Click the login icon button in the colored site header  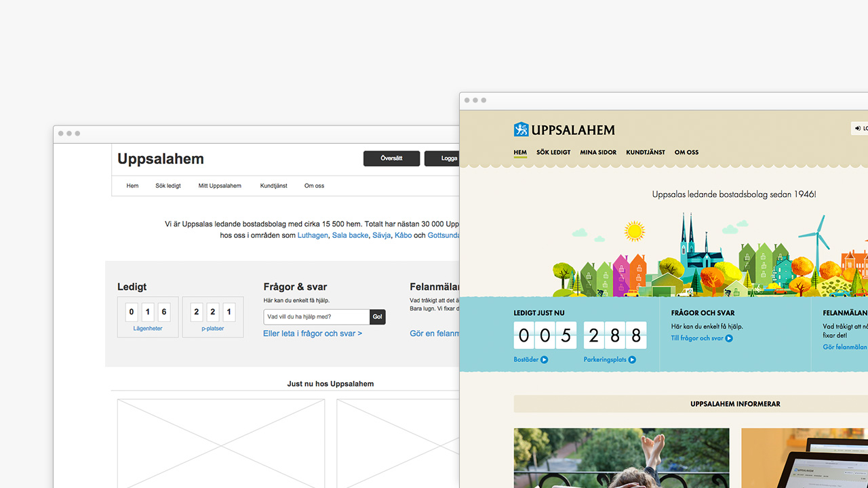pos(860,128)
